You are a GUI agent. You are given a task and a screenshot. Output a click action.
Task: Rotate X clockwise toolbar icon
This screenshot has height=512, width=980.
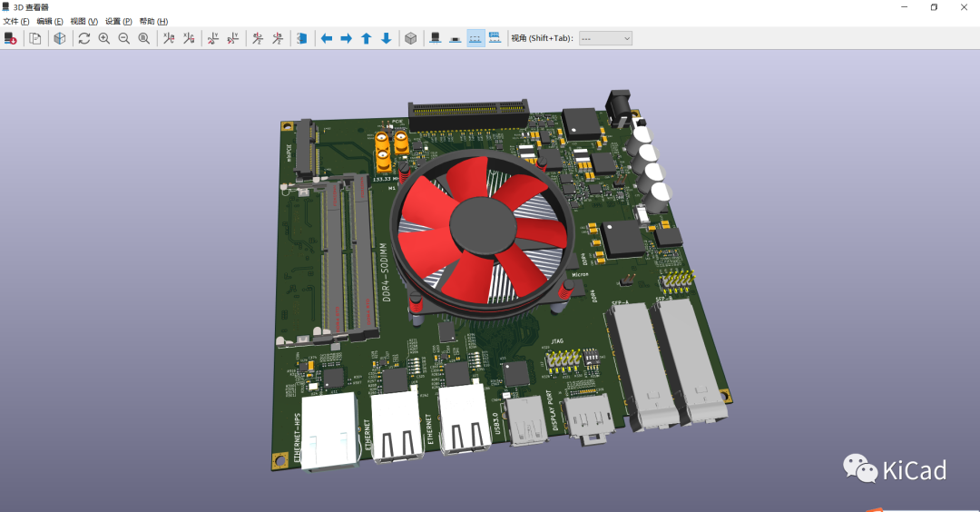169,38
